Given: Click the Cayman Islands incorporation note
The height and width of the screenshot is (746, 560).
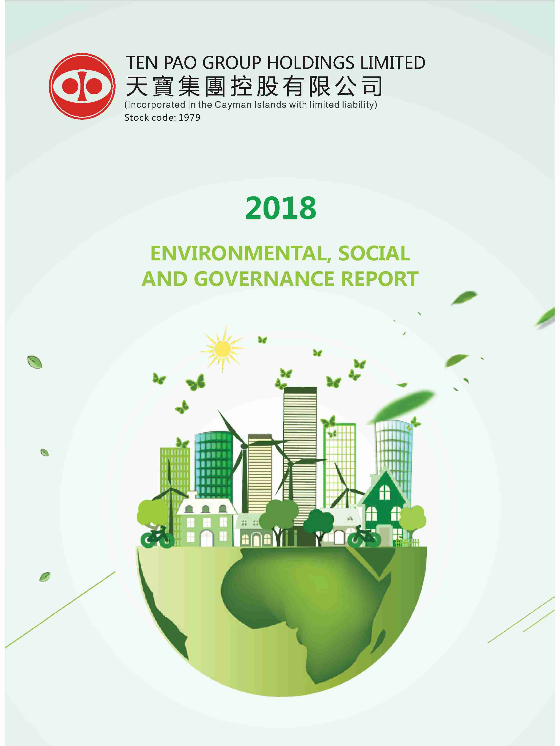Looking at the screenshot, I should tap(251, 105).
